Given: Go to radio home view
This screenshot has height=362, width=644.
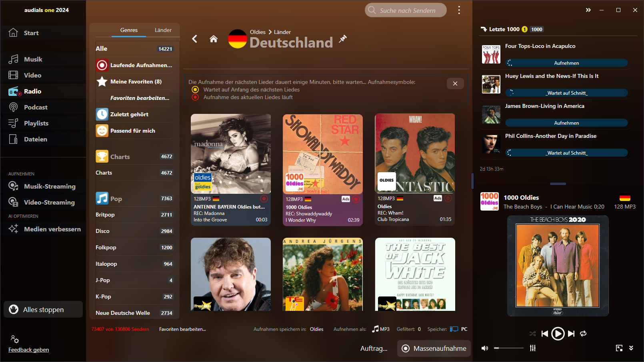Looking at the screenshot, I should coord(214,39).
